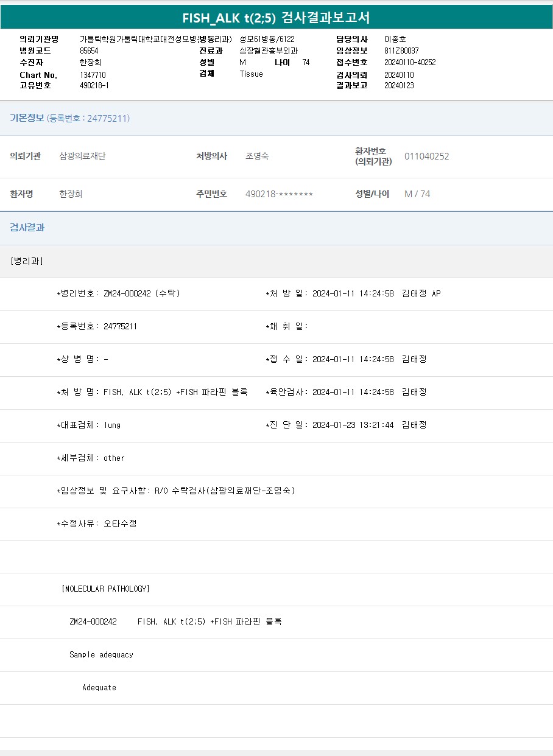The image size is (553, 756).
Task: Click the 병원코드 value 85654
Action: [x=89, y=51]
